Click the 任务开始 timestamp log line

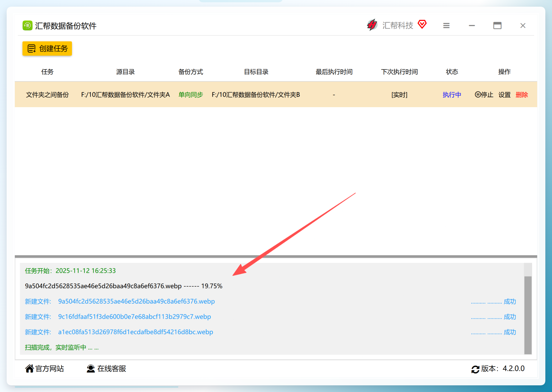[70, 271]
